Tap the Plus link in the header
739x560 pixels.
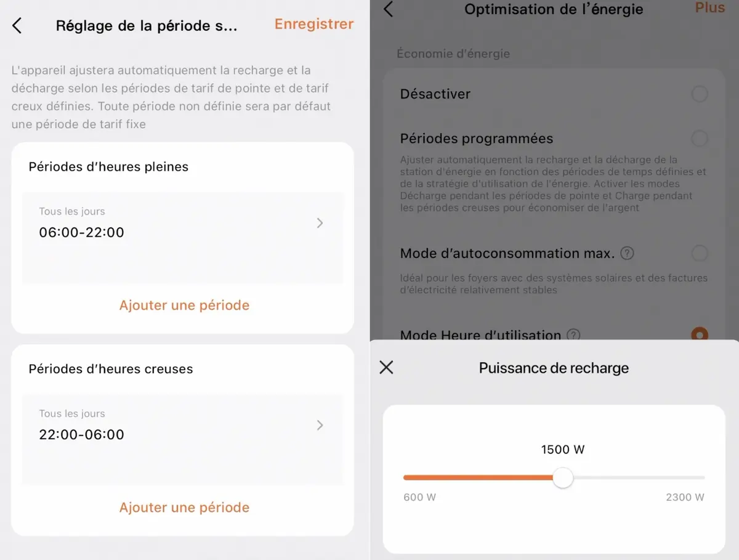tap(709, 8)
